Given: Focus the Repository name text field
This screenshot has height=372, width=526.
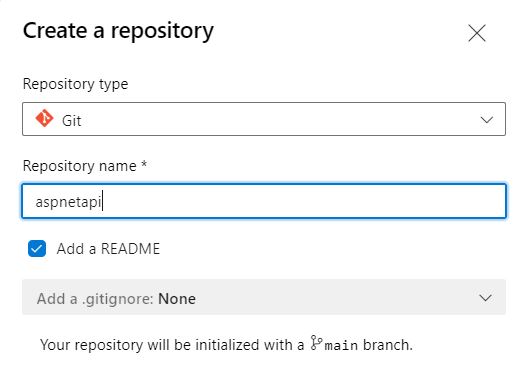Looking at the screenshot, I should click(264, 201).
